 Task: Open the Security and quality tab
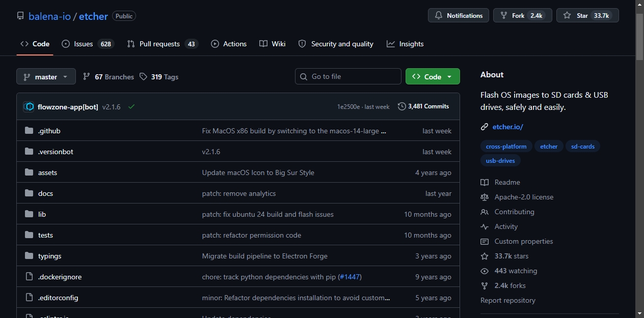pos(336,44)
